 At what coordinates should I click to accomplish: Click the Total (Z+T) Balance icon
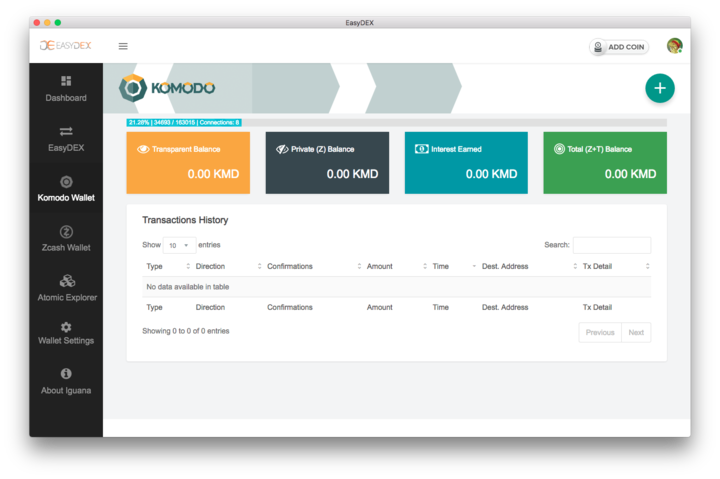pyautogui.click(x=559, y=149)
